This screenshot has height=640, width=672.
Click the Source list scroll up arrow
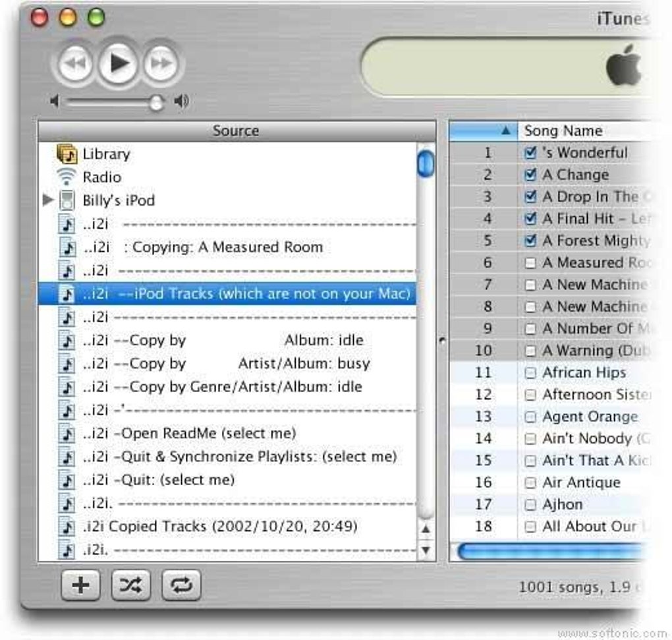click(x=426, y=529)
